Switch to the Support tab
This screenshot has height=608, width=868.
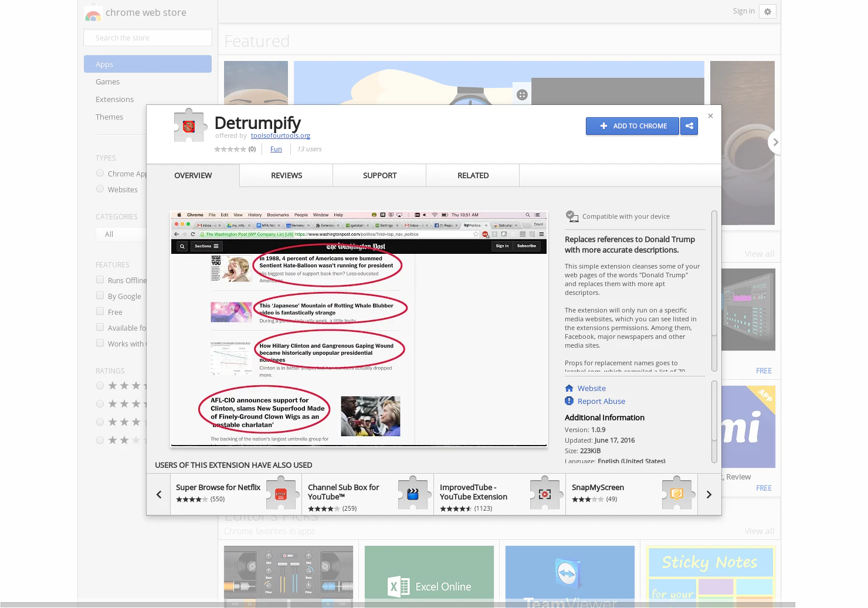point(379,175)
